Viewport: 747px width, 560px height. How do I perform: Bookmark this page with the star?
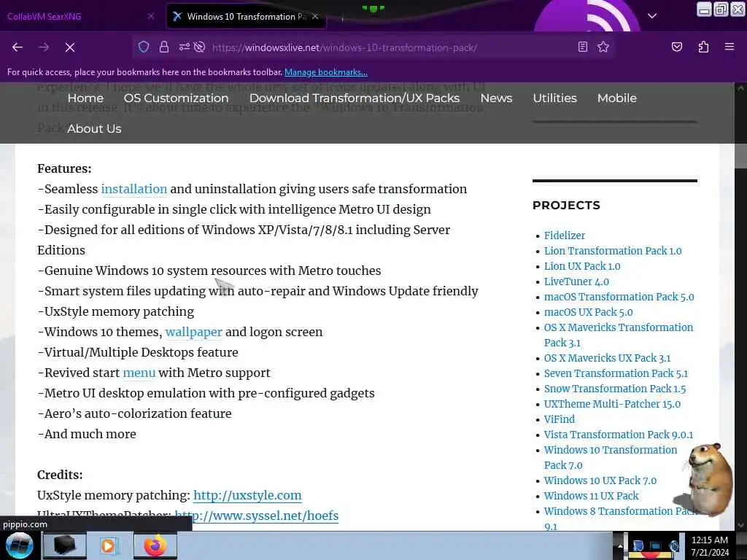pos(603,47)
